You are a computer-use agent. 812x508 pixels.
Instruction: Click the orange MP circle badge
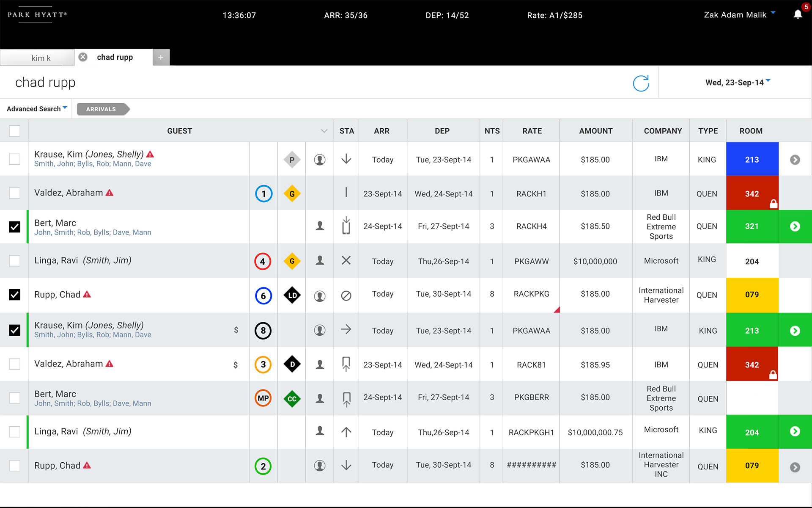point(263,398)
